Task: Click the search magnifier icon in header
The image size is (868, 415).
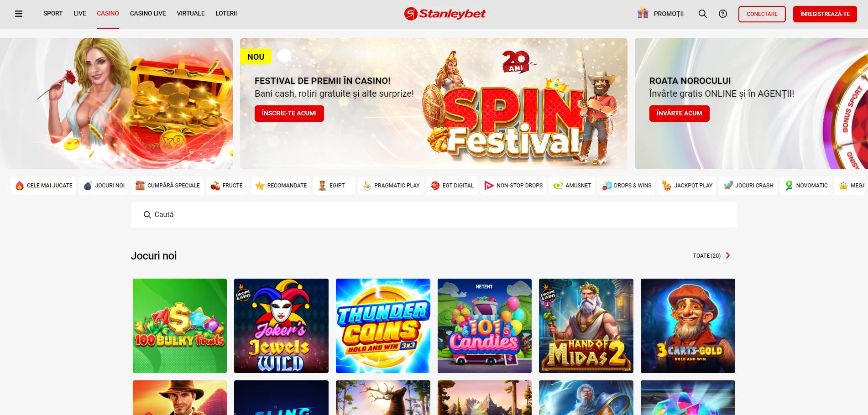Action: pos(703,14)
